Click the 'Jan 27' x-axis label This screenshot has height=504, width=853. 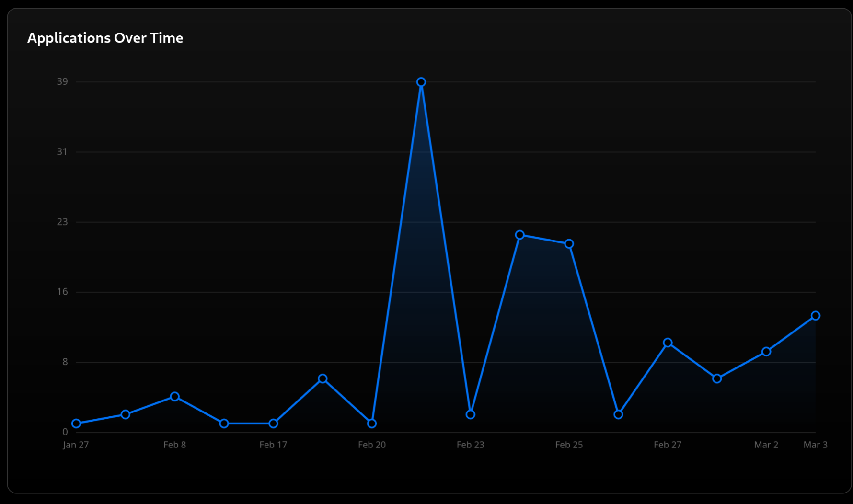pyautogui.click(x=76, y=445)
